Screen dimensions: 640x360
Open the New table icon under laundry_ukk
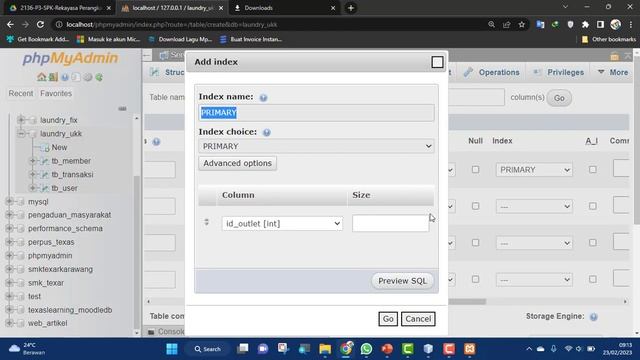click(45, 148)
